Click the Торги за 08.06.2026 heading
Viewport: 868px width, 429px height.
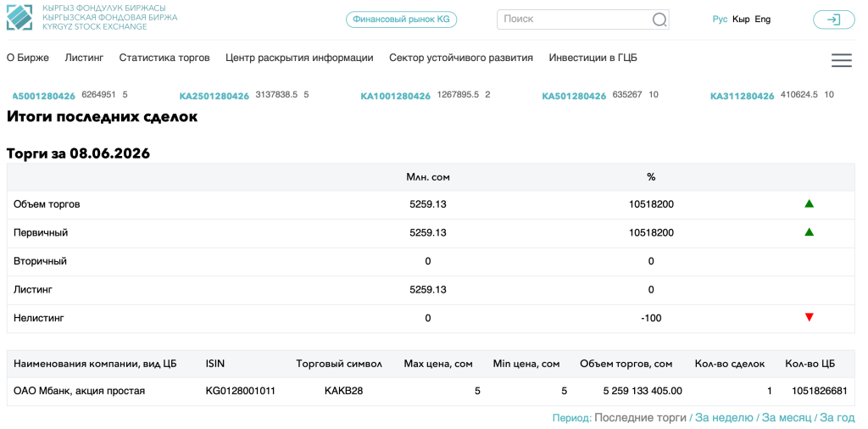(78, 154)
